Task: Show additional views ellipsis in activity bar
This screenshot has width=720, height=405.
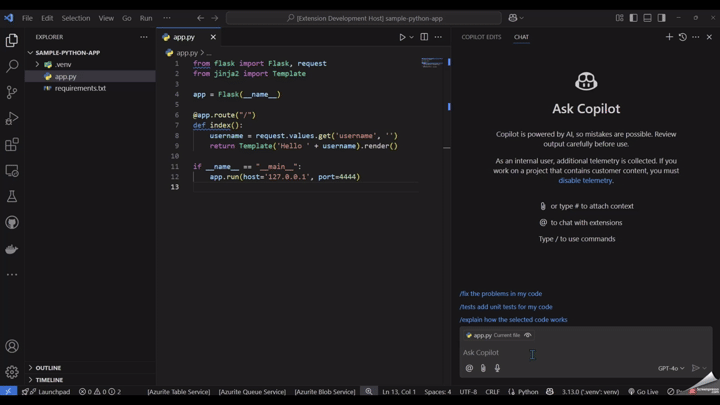Action: tap(12, 275)
